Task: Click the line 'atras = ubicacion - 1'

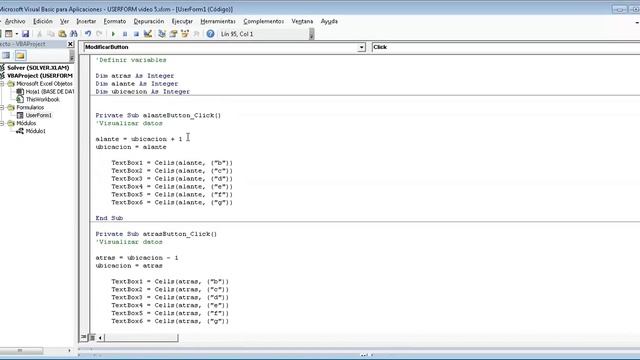Action: pyautogui.click(x=137, y=258)
